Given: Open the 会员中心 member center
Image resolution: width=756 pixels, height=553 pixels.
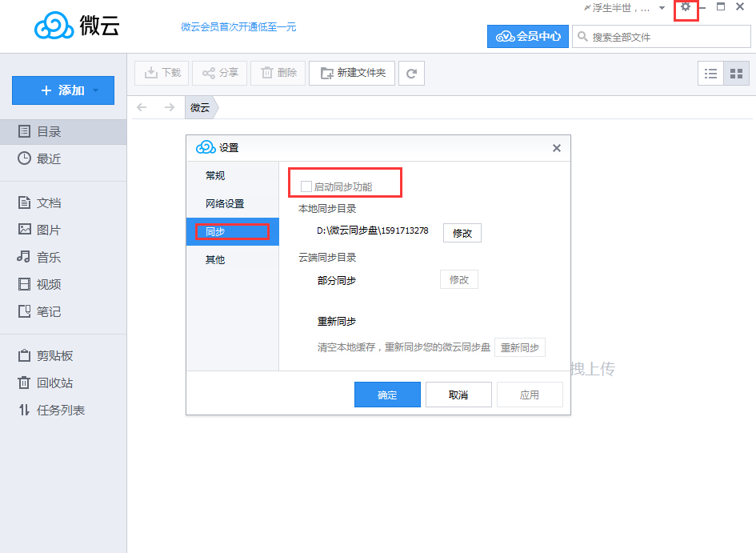Looking at the screenshot, I should [x=527, y=36].
